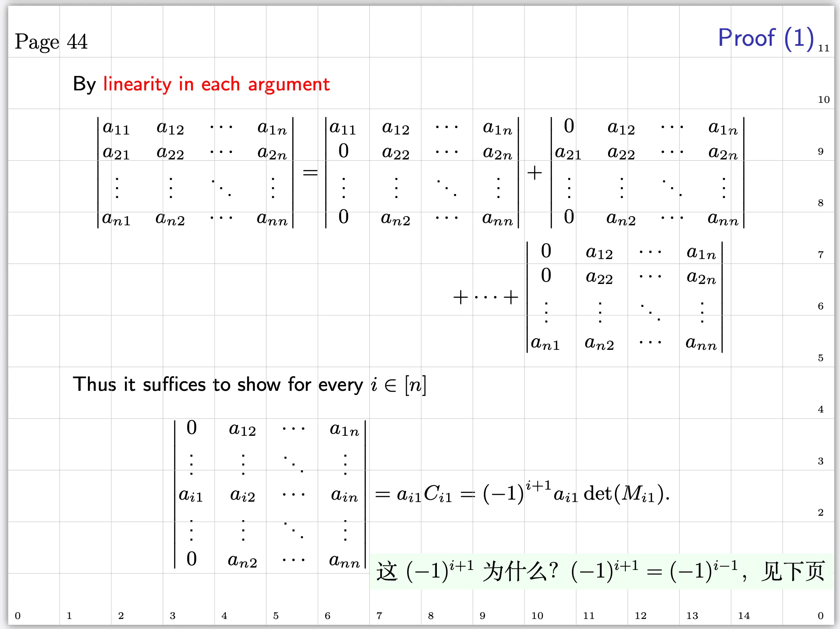840x629 pixels.
Task: Click the blue "Proof (1)" title
Action: pyautogui.click(x=766, y=38)
